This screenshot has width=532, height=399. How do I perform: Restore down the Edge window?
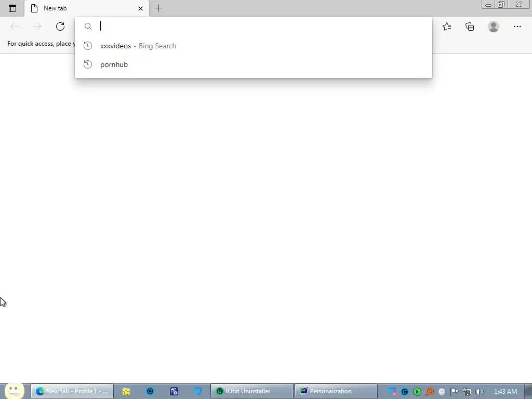(x=501, y=4)
